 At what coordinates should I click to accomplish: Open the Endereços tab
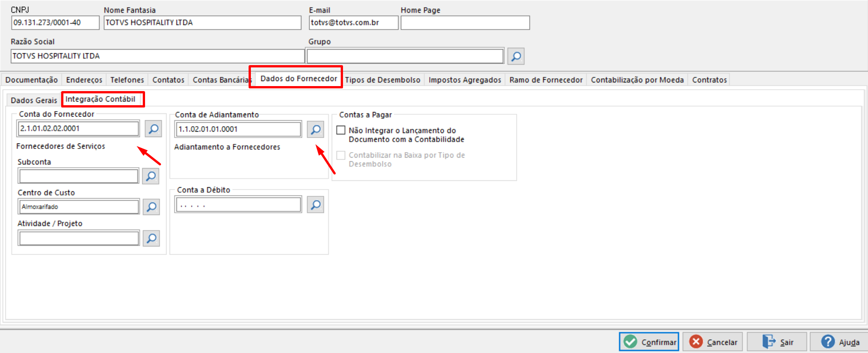tap(84, 80)
